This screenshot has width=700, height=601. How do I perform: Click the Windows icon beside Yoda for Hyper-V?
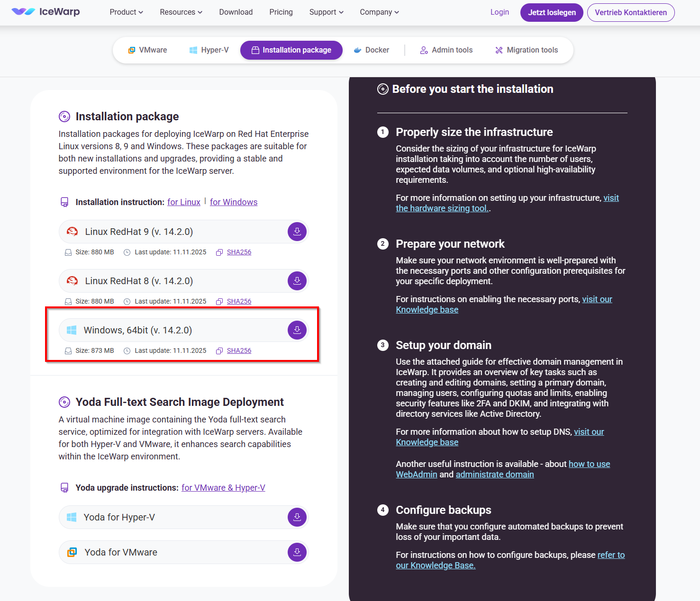pos(72,517)
